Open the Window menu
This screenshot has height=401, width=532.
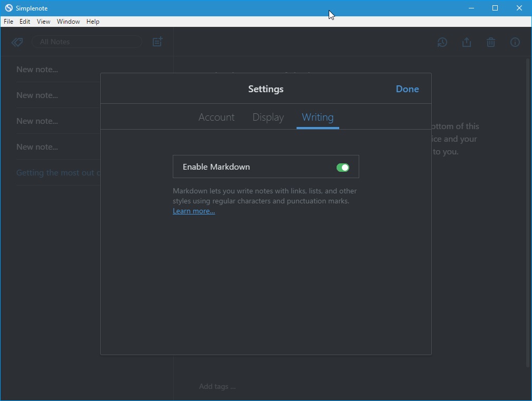click(x=68, y=22)
